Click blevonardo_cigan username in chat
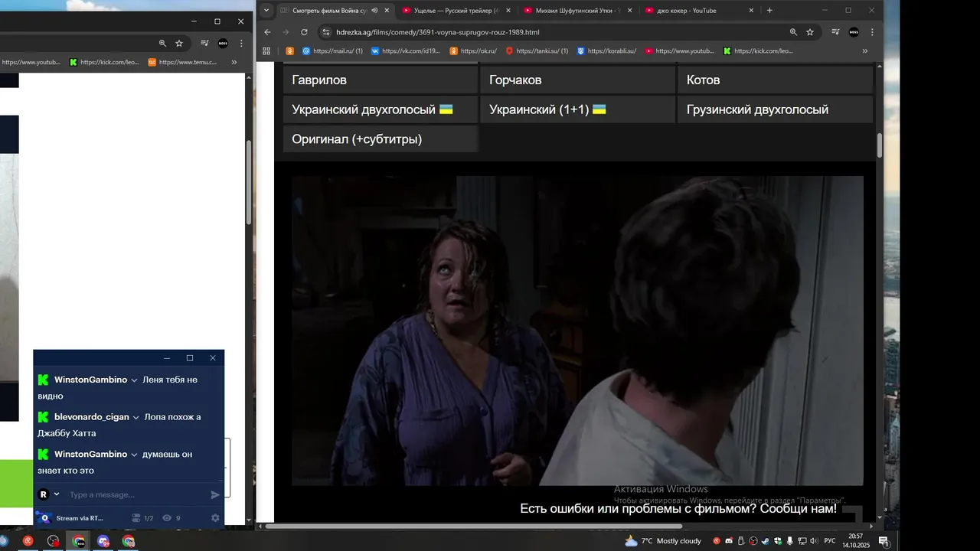 [92, 417]
